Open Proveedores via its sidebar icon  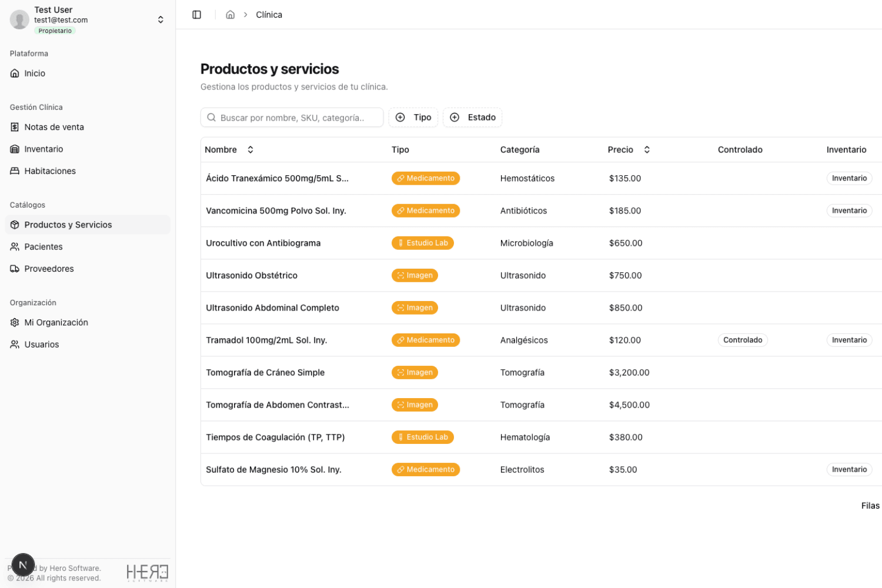click(14, 268)
